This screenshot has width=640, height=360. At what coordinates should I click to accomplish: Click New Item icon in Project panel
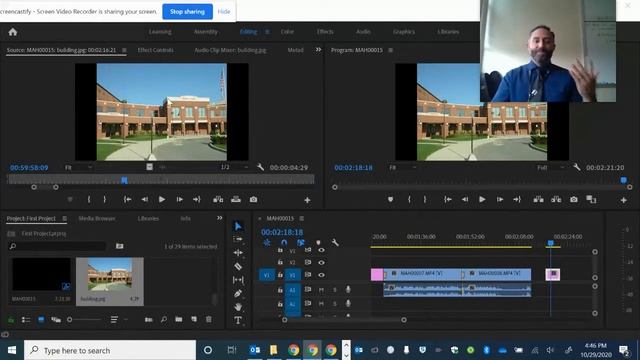pyautogui.click(x=194, y=320)
